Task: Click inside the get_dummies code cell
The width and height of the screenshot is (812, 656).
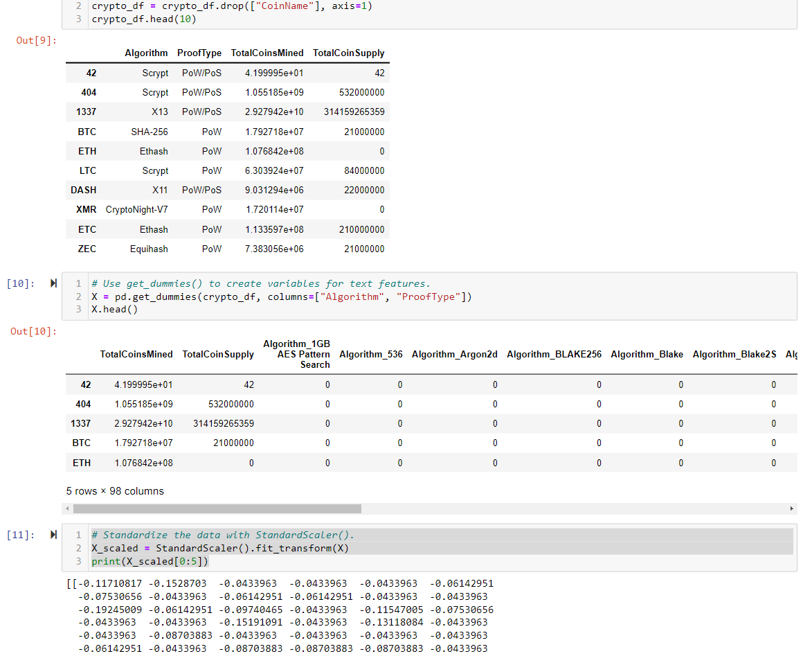Action: tap(430, 296)
